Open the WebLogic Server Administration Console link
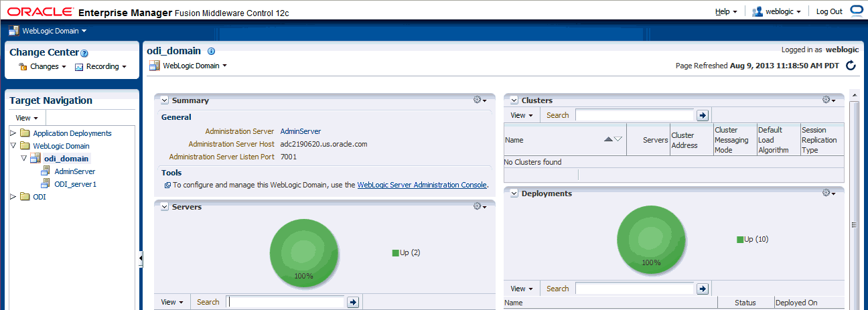This screenshot has height=310, width=868. click(422, 185)
